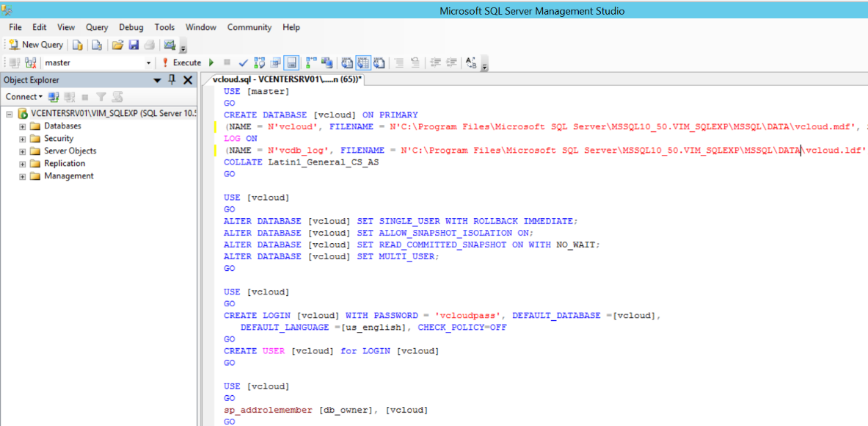Click the COLLATE Latin1_General_CS_AS line
The height and width of the screenshot is (426, 868).
(x=301, y=162)
